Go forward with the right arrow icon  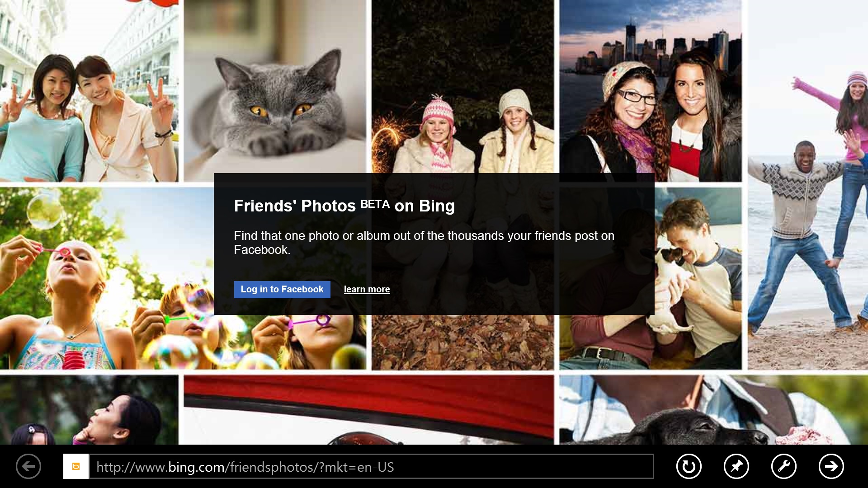[831, 466]
